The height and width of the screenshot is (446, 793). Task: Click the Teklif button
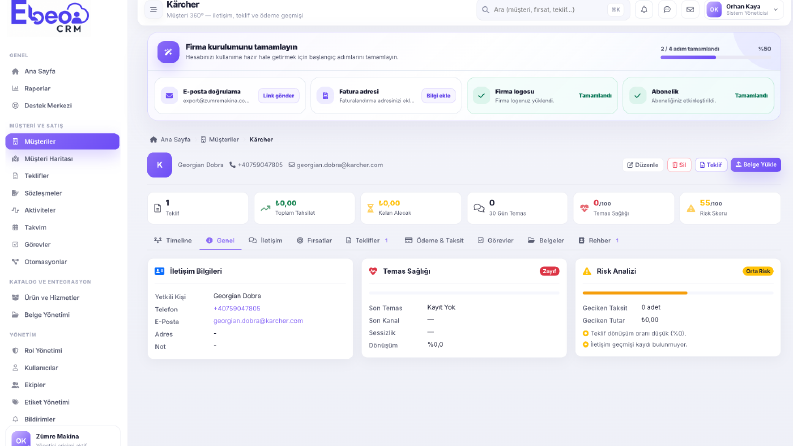711,165
